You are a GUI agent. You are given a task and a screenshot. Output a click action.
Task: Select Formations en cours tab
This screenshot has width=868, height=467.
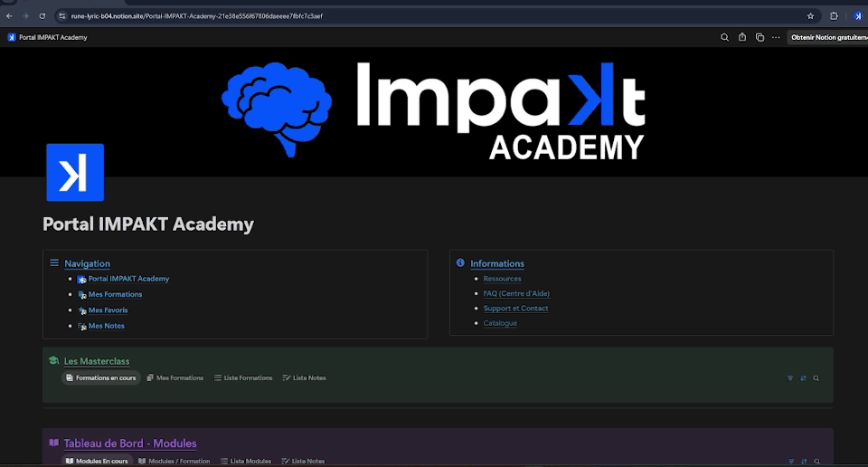click(x=100, y=377)
